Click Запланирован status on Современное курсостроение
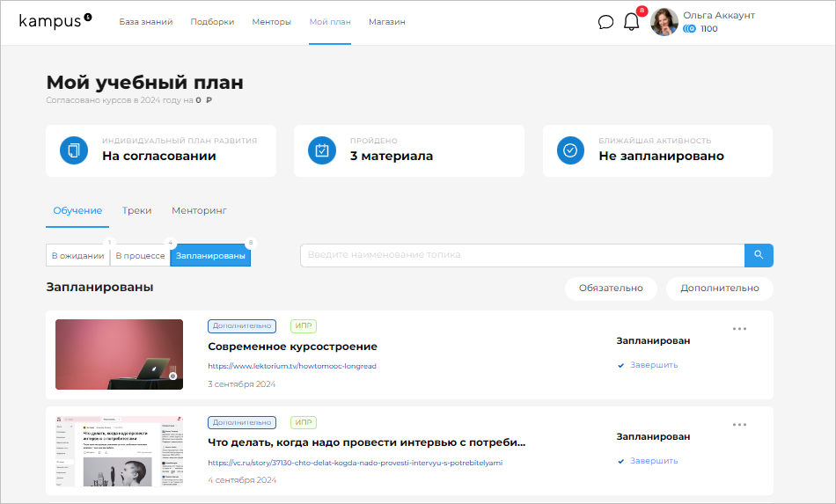836x504 pixels. (653, 341)
